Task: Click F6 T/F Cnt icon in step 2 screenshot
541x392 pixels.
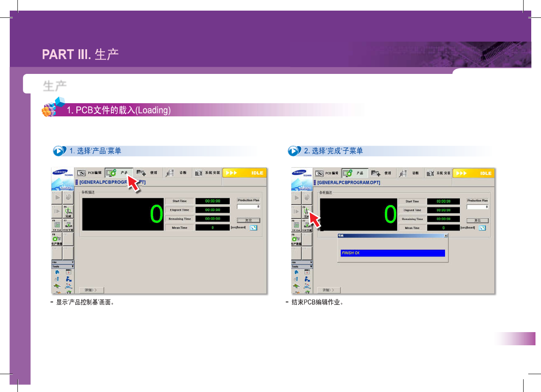Action: pos(296,225)
